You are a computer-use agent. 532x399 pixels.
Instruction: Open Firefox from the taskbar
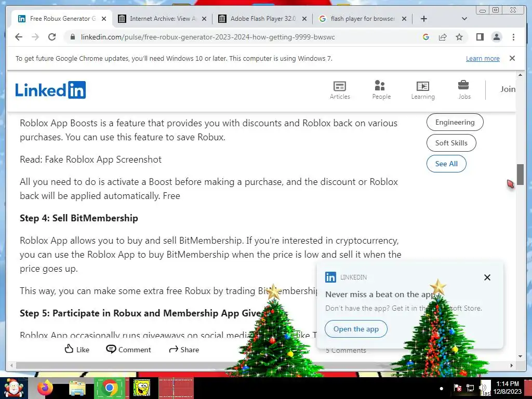coord(45,388)
